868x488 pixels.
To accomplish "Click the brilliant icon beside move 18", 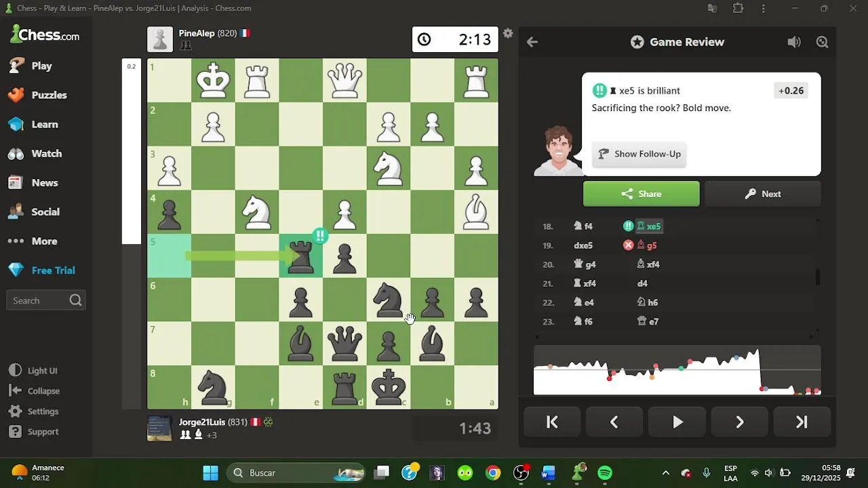I will pyautogui.click(x=628, y=226).
